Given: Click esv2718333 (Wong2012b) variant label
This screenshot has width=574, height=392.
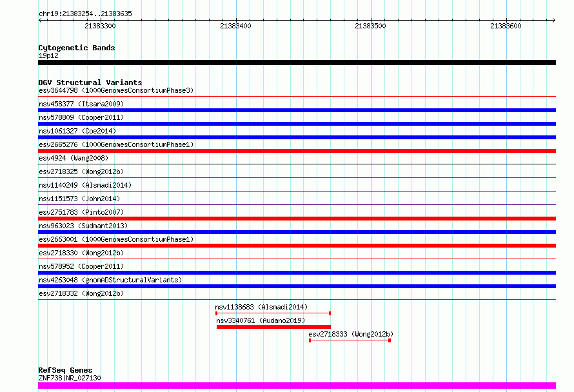Looking at the screenshot, I should pos(351,334).
